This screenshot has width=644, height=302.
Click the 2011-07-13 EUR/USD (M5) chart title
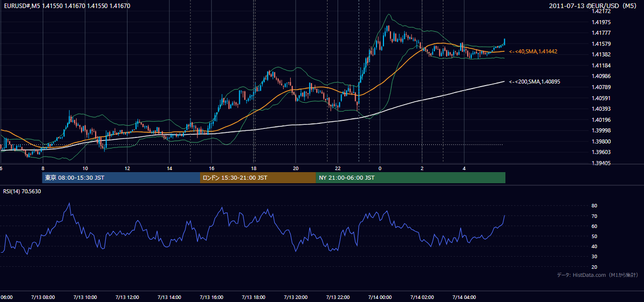pyautogui.click(x=593, y=6)
